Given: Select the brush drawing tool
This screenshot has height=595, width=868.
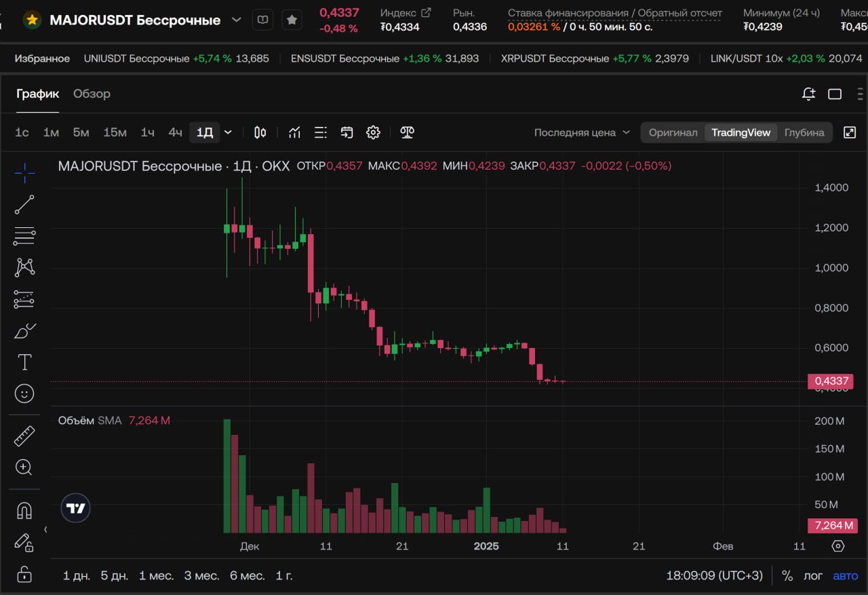Looking at the screenshot, I should pos(24,331).
